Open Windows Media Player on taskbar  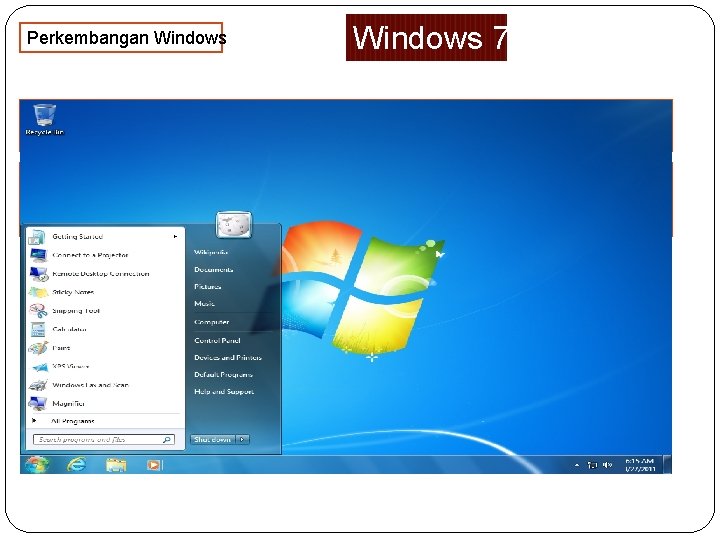(x=154, y=465)
